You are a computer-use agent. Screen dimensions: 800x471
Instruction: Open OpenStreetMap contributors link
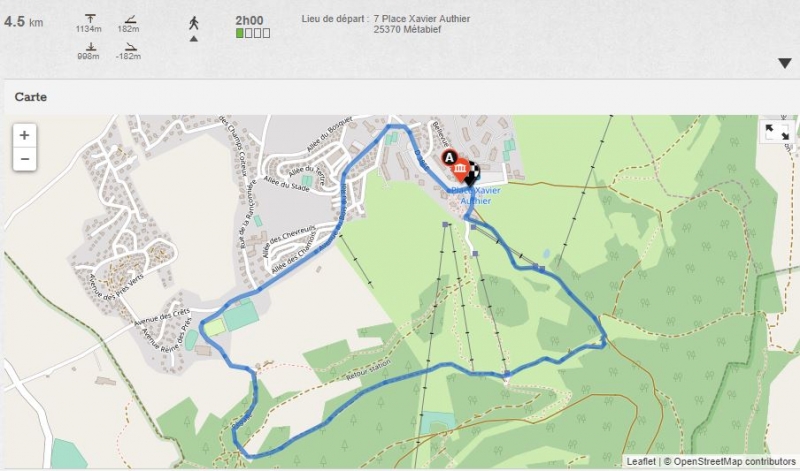point(735,461)
